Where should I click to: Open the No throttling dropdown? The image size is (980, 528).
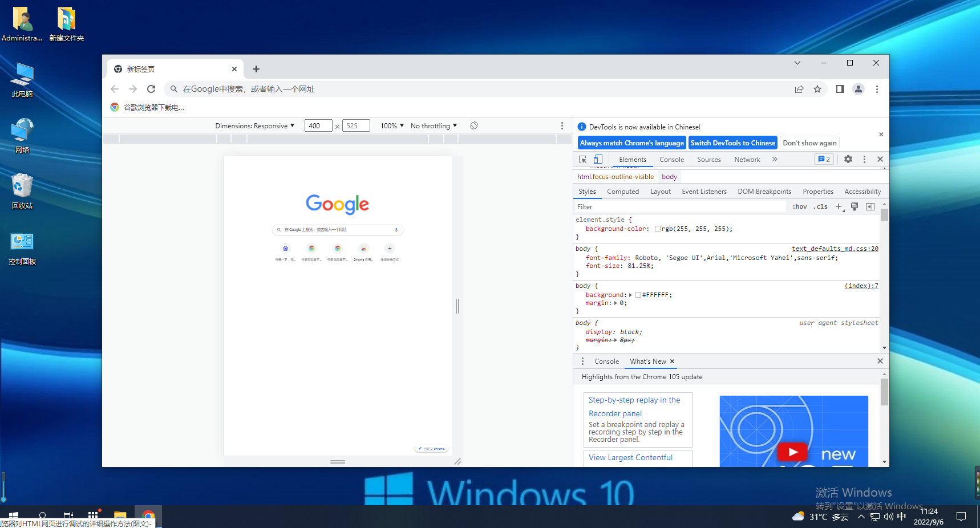(434, 126)
